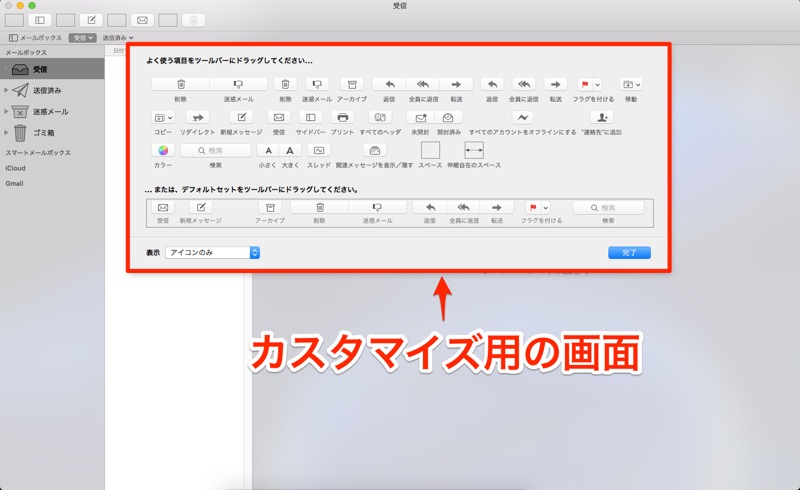Click the get mail envelope icon in the window toolbar
The height and width of the screenshot is (490, 800).
point(142,20)
